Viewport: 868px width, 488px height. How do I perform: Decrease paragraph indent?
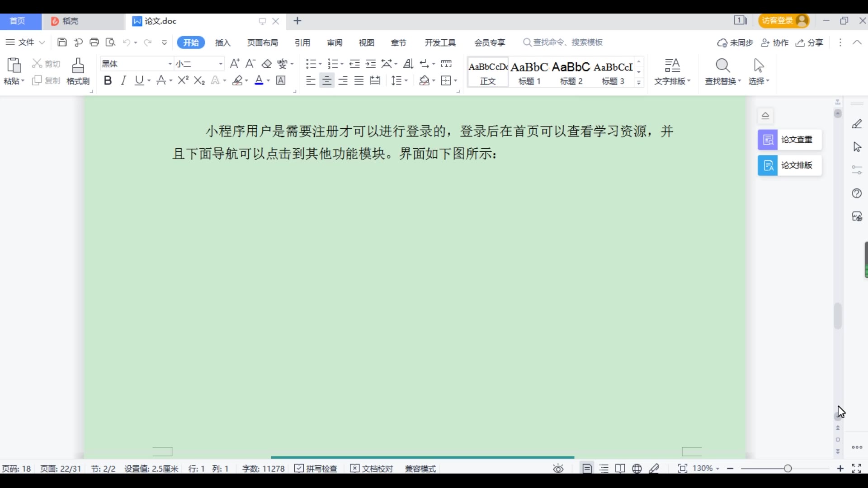click(354, 64)
